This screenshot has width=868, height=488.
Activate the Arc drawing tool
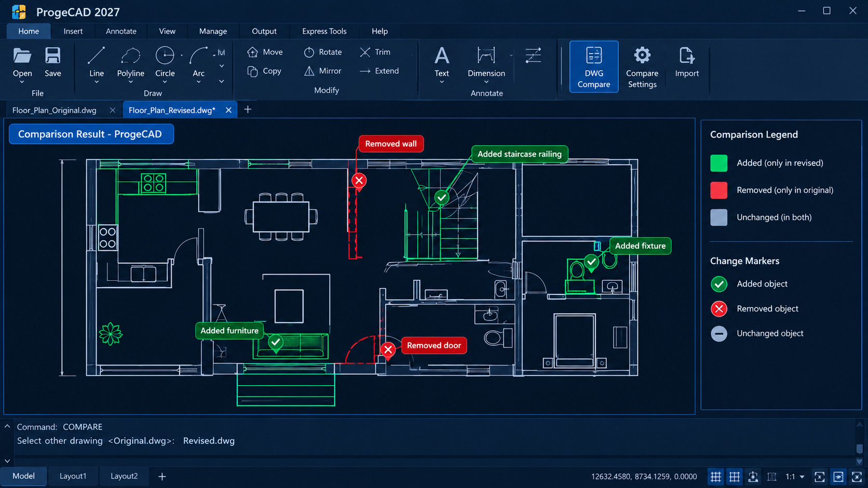[199, 62]
